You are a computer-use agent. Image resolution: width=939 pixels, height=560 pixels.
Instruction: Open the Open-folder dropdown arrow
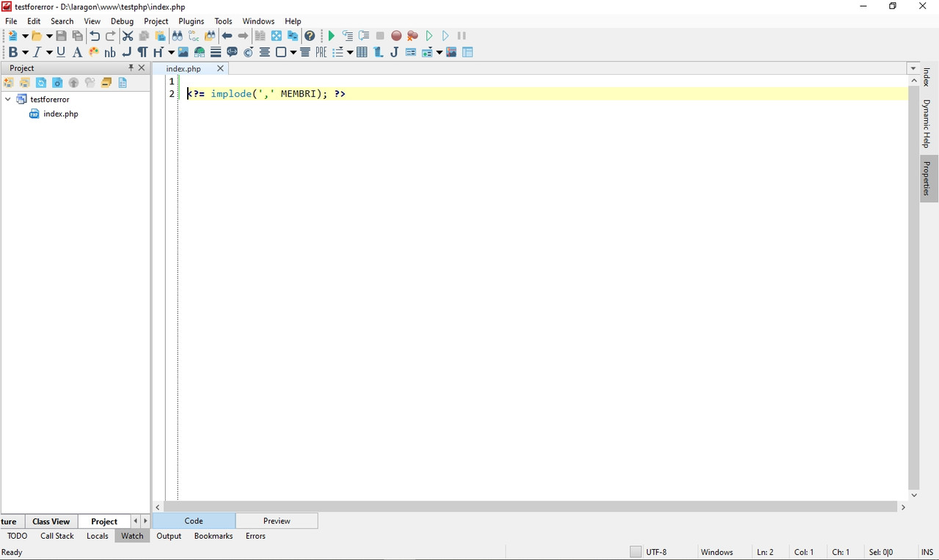(49, 36)
